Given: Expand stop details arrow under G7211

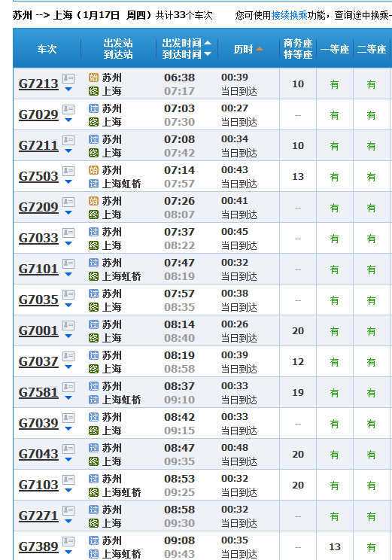Looking at the screenshot, I should point(68,151).
